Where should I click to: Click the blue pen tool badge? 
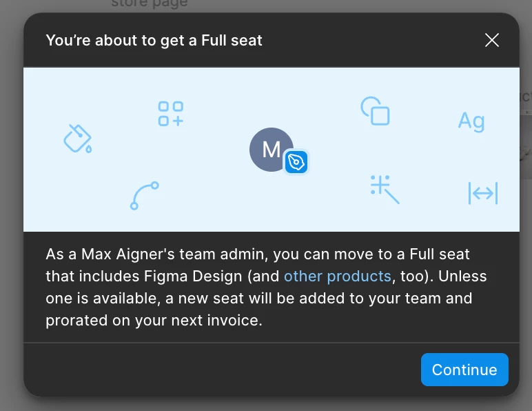coord(296,162)
